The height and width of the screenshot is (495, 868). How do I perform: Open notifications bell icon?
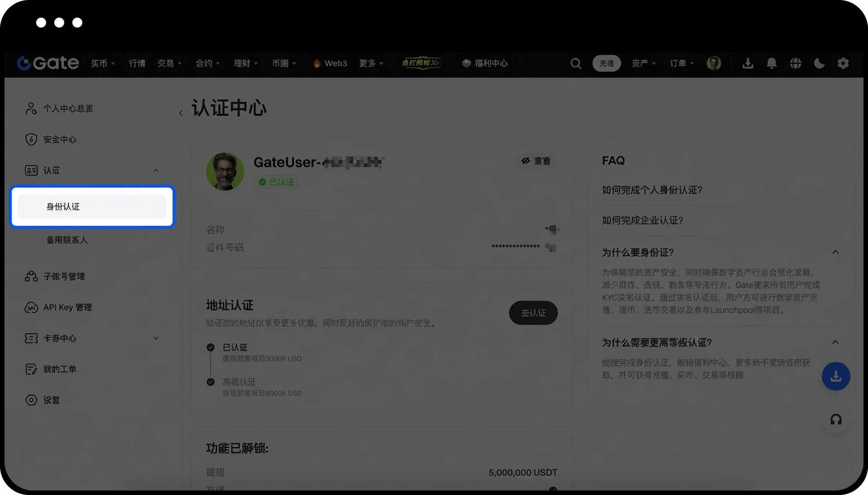772,63
